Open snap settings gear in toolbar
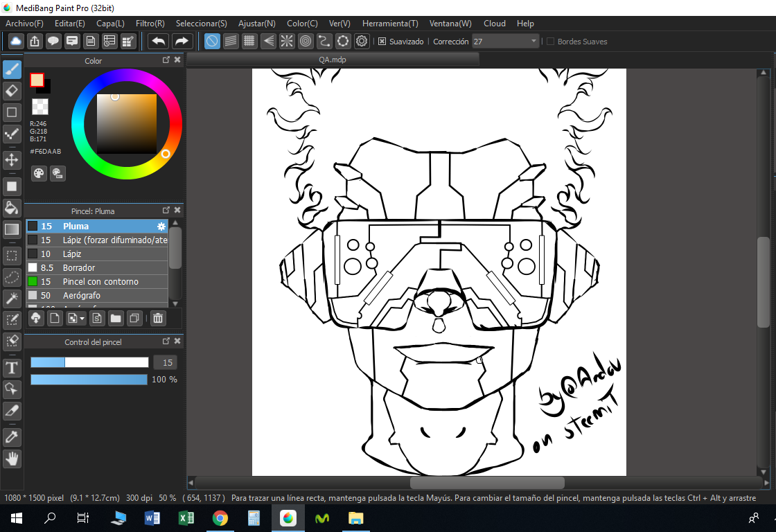The height and width of the screenshot is (532, 776). pyautogui.click(x=362, y=41)
